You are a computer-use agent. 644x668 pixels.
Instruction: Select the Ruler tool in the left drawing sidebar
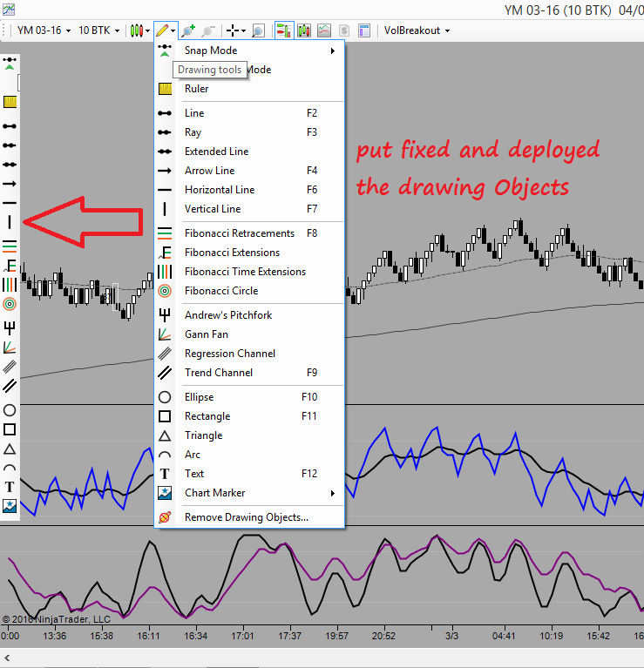coord(10,102)
